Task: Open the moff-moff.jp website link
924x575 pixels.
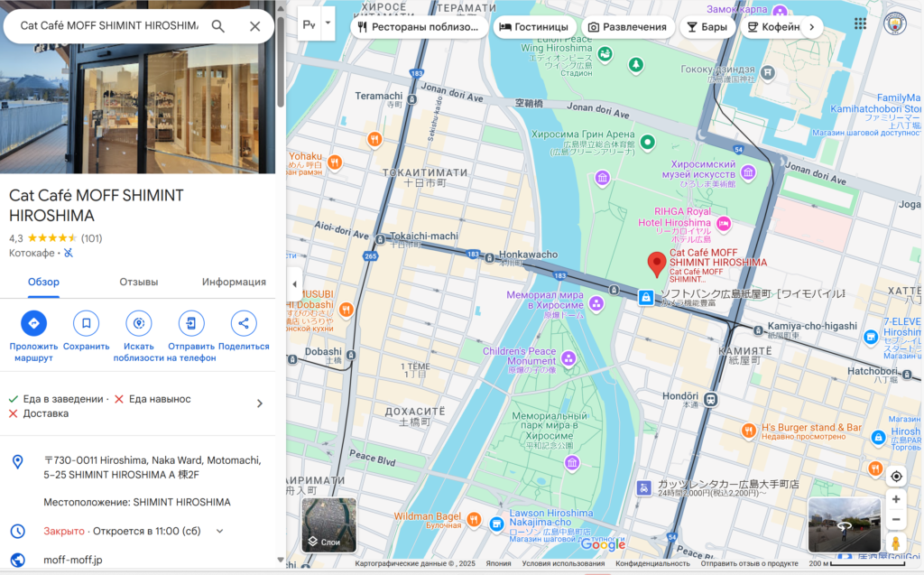Action: (73, 560)
